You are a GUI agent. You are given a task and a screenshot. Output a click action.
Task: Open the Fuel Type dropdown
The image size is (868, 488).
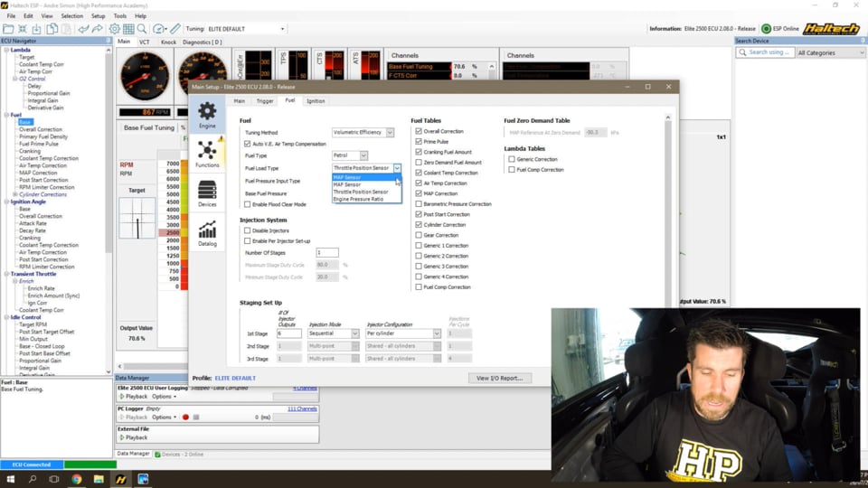click(363, 155)
